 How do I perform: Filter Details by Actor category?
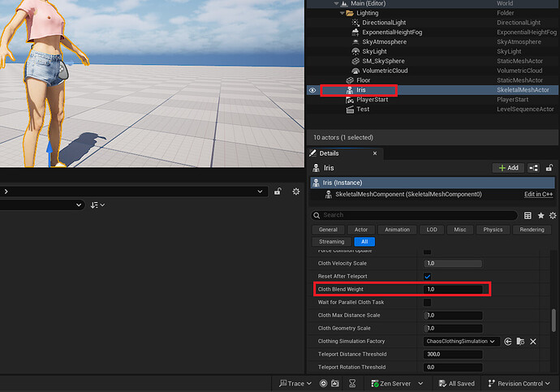click(361, 230)
